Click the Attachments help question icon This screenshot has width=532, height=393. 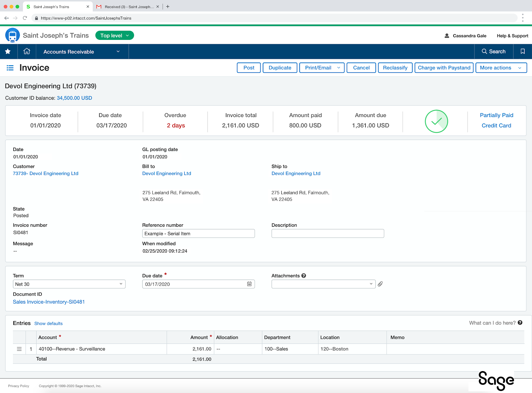click(304, 276)
